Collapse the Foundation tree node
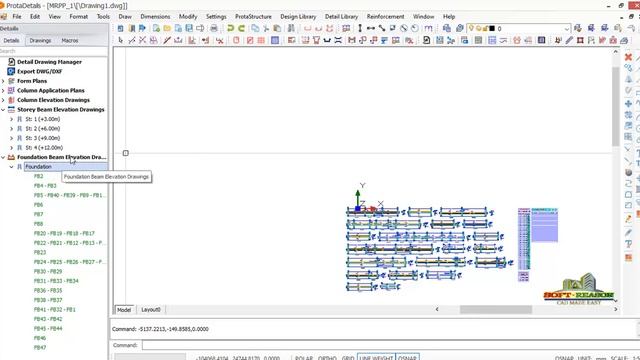Screen dimensions: 640x360 pyautogui.click(x=11, y=167)
